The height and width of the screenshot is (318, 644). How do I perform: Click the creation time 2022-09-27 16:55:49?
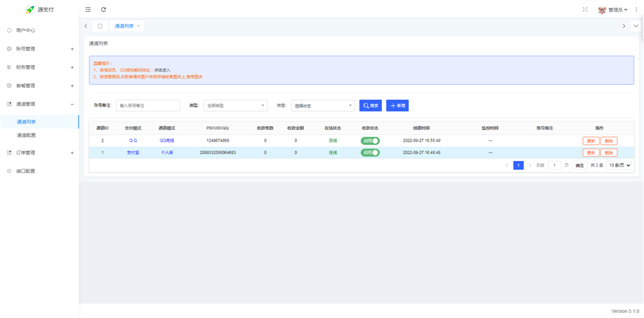click(x=422, y=141)
